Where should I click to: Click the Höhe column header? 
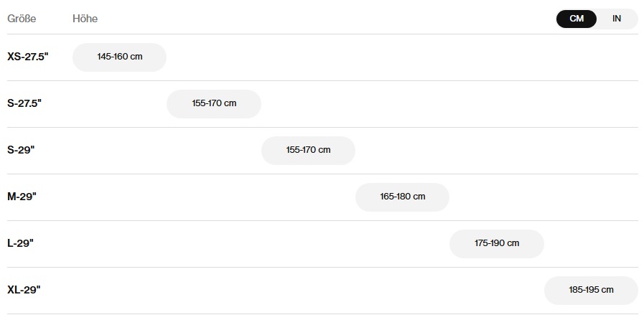(x=85, y=19)
